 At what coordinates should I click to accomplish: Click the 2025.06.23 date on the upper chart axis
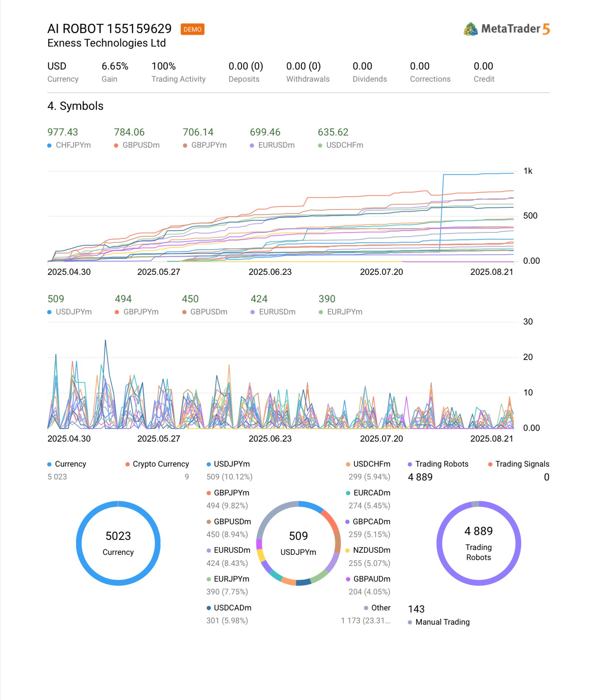270,272
